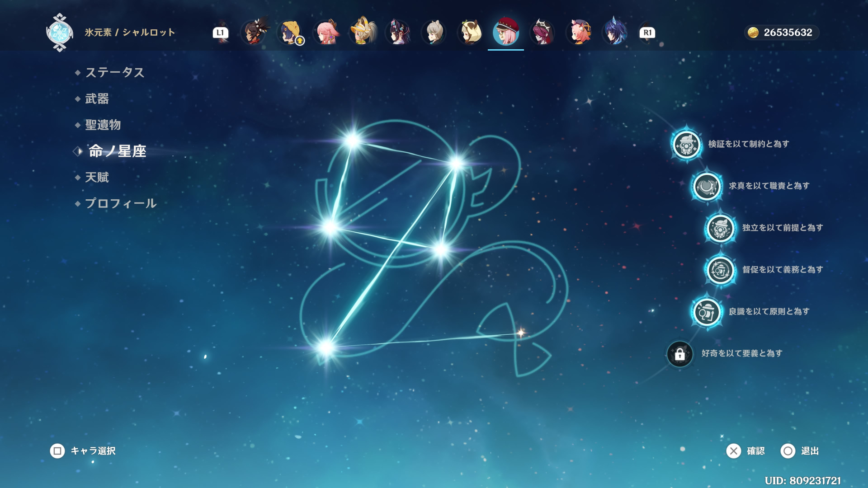Open the 督促を以て義務と為す constellation node icon
Image resolution: width=868 pixels, height=488 pixels.
[x=720, y=270]
